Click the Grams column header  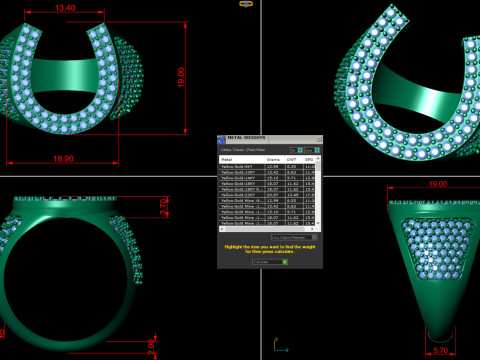pyautogui.click(x=275, y=159)
